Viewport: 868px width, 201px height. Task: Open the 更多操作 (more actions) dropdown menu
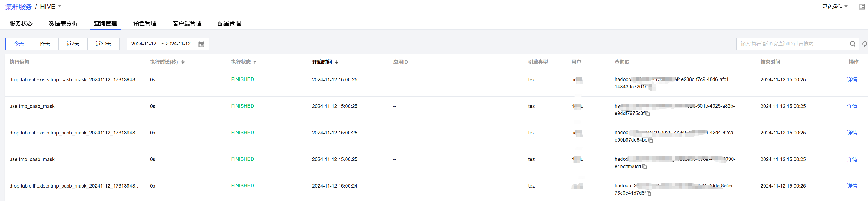(x=834, y=7)
